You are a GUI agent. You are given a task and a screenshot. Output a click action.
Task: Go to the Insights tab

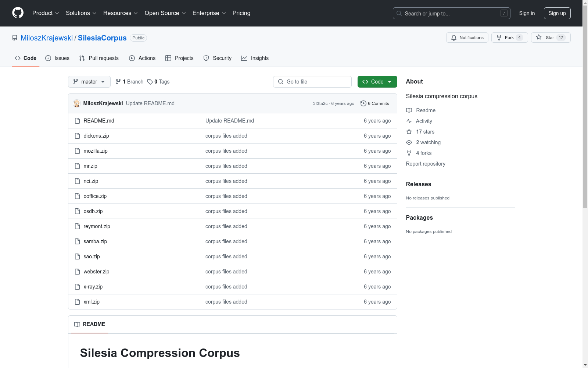coord(255,58)
